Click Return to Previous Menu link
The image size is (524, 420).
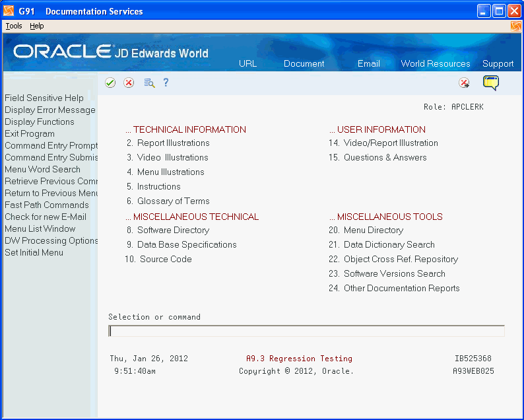pyautogui.click(x=51, y=193)
